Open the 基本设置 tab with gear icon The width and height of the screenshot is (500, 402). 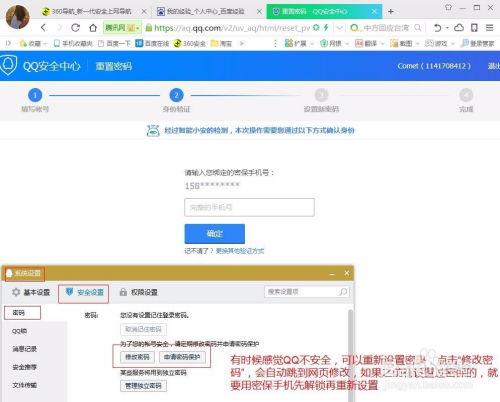click(x=31, y=292)
